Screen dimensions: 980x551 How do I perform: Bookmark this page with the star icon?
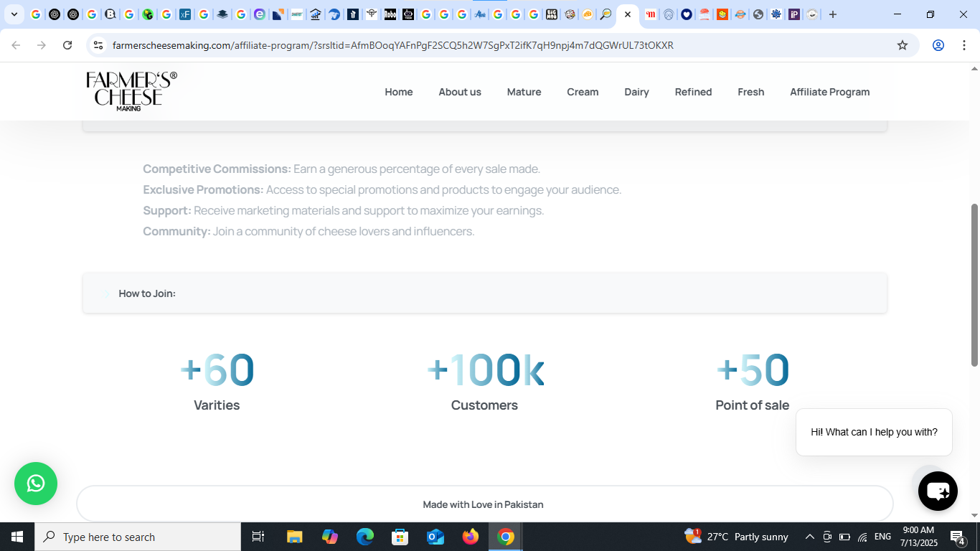click(903, 45)
